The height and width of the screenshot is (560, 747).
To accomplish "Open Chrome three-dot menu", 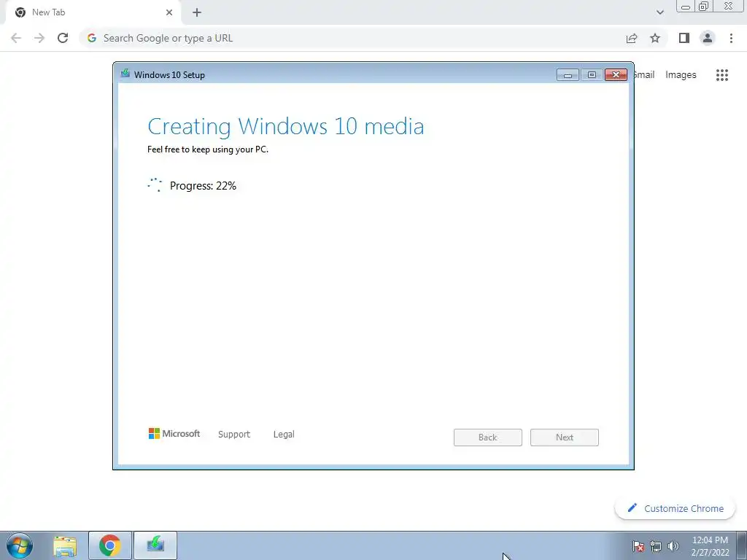I will click(x=731, y=38).
